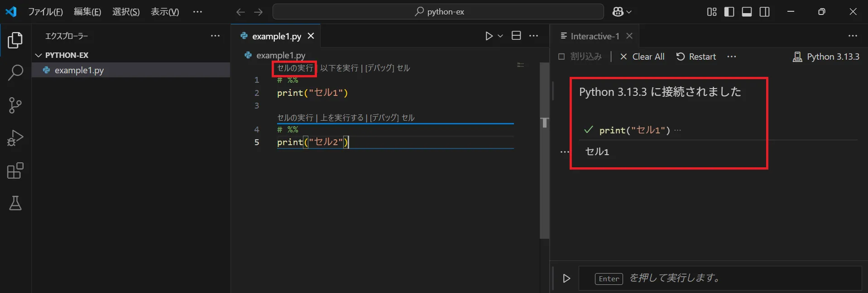This screenshot has height=293, width=868.
Task: Toggle the bottom panel layout button
Action: click(747, 12)
